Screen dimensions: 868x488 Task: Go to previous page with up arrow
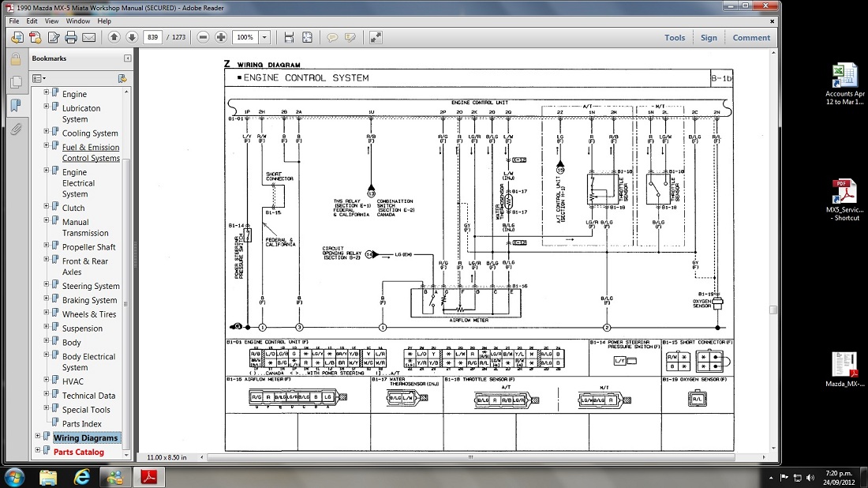(x=114, y=37)
